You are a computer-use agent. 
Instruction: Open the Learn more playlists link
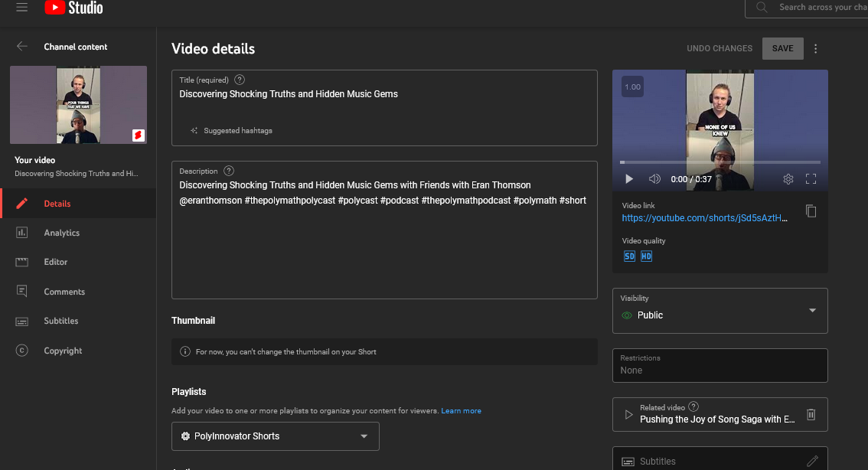pyautogui.click(x=461, y=411)
